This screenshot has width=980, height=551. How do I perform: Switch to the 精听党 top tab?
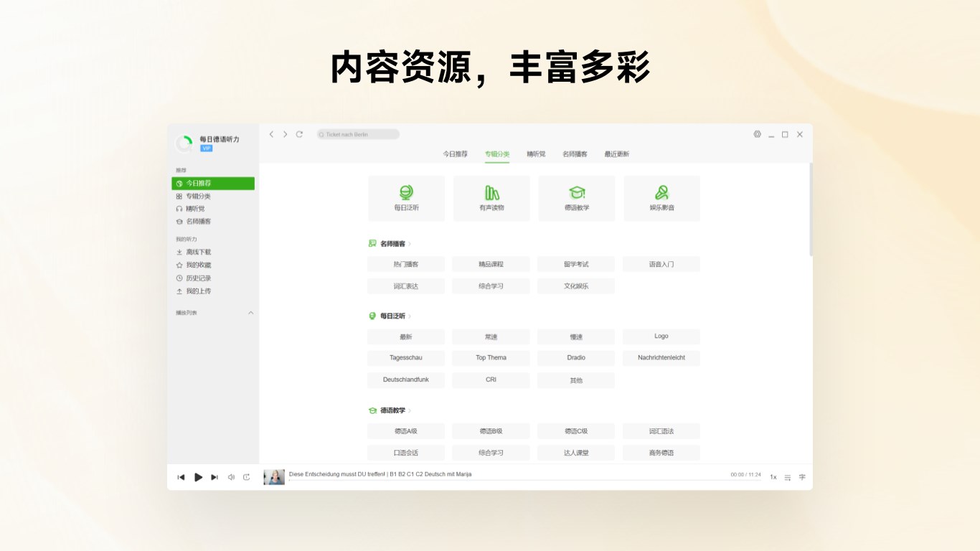click(x=536, y=154)
